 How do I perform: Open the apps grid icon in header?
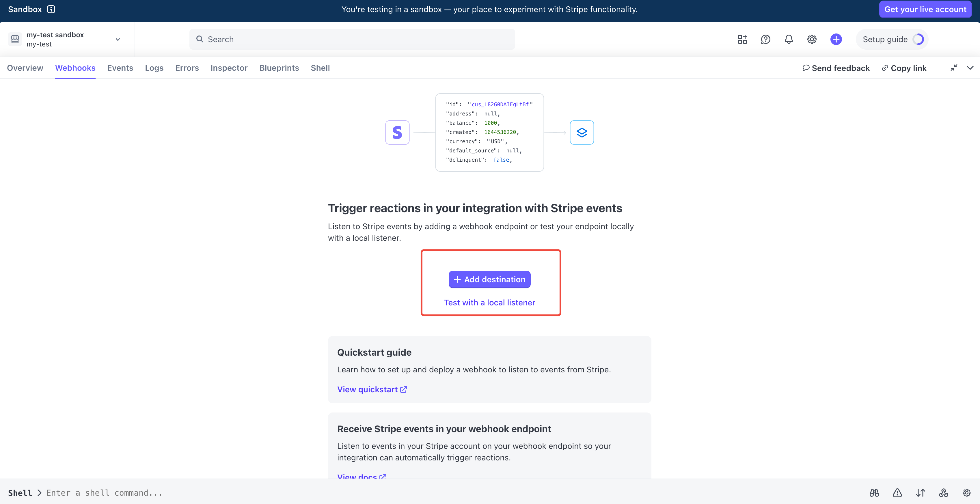tap(742, 39)
